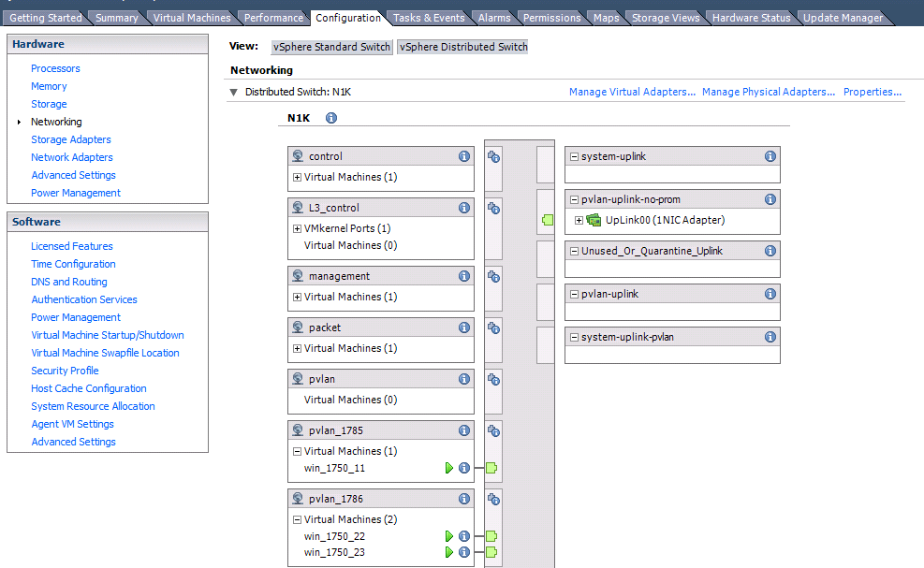Collapse Unused_Or_Quarantine_Uplink group

point(574,251)
